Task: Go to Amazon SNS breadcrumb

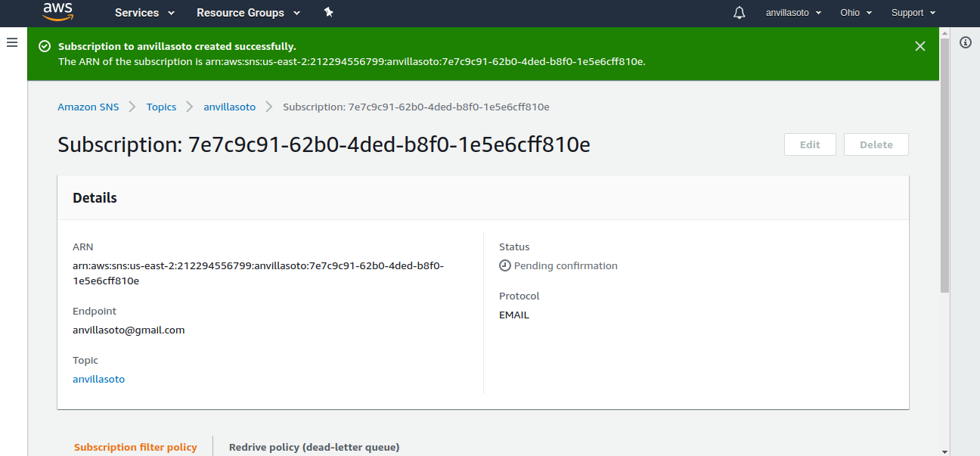Action: pyautogui.click(x=88, y=107)
